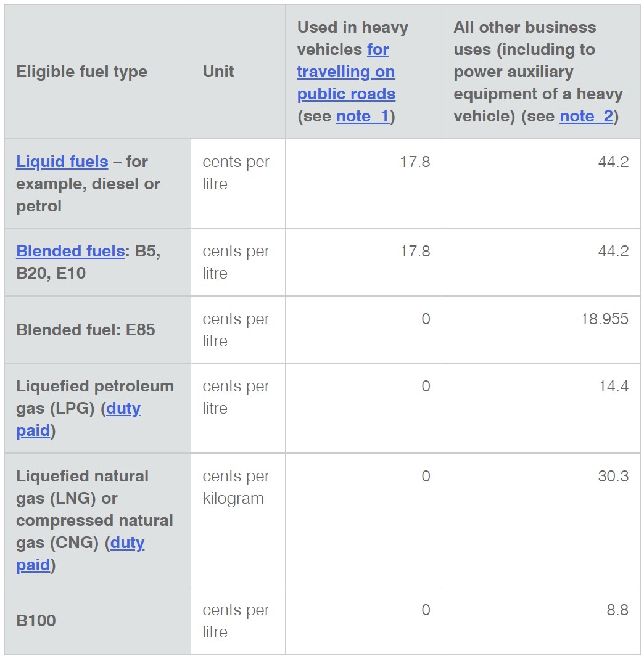Click the 'Liquid fuels' link

(x=62, y=162)
